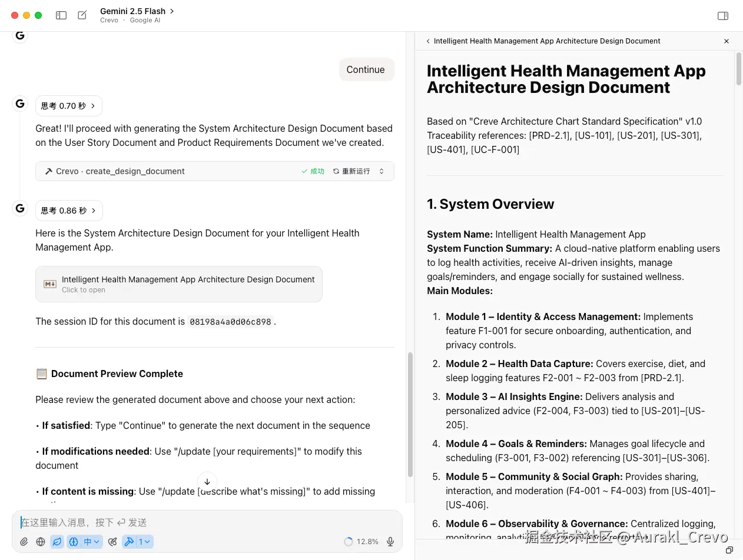Image resolution: width=743 pixels, height=560 pixels.
Task: Click 'Module 1 – Identity & Access Management:' text
Action: [x=543, y=316]
